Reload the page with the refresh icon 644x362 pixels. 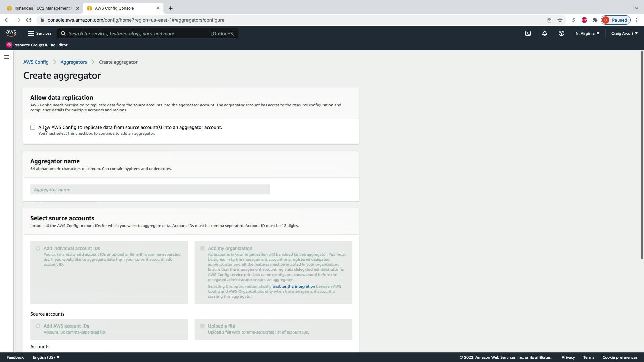(x=29, y=20)
